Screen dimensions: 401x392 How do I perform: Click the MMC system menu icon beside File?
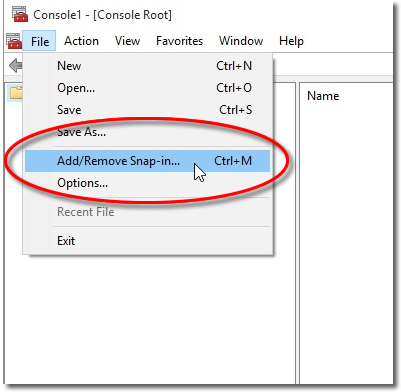click(14, 41)
